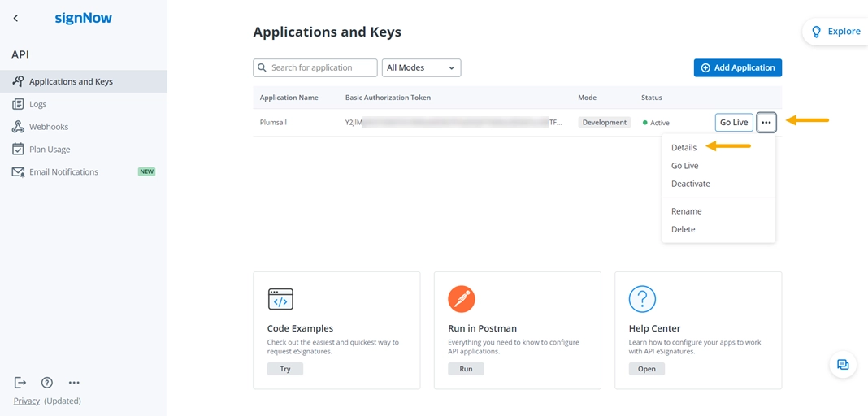The image size is (868, 416).
Task: Click the Postman logo icon
Action: click(x=462, y=299)
